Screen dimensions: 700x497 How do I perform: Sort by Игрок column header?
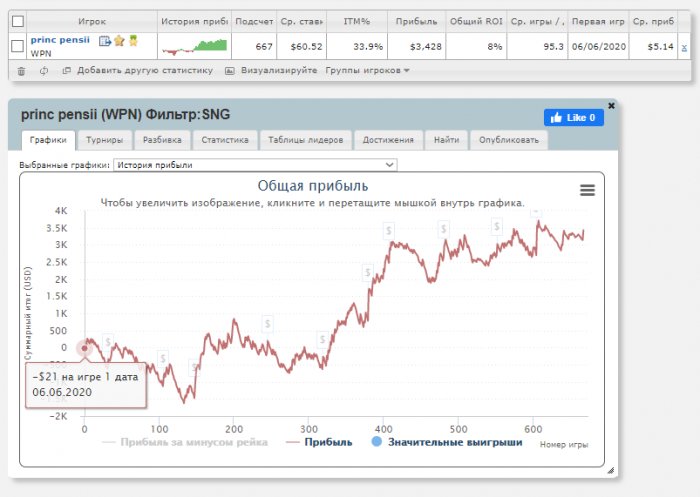[x=92, y=21]
